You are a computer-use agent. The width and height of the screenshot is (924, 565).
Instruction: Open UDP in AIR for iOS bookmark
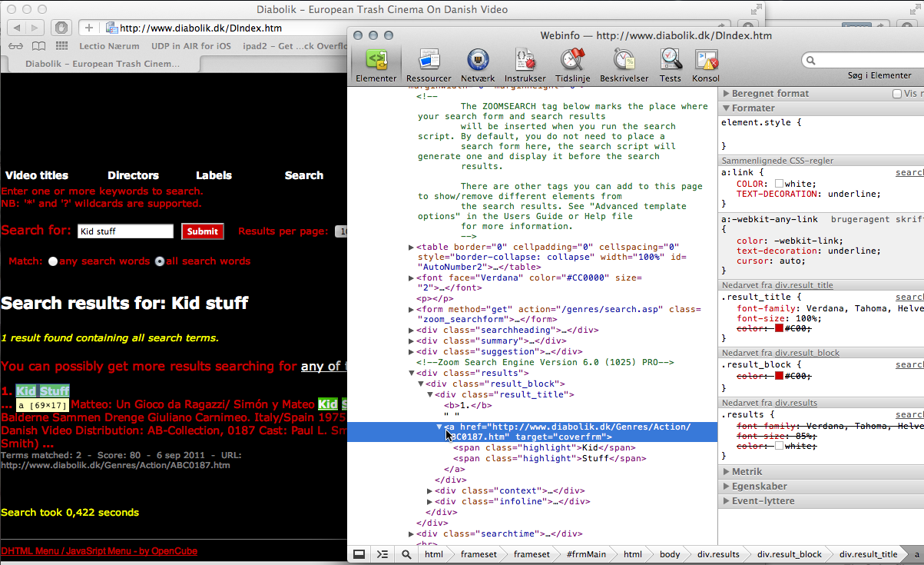(x=191, y=46)
